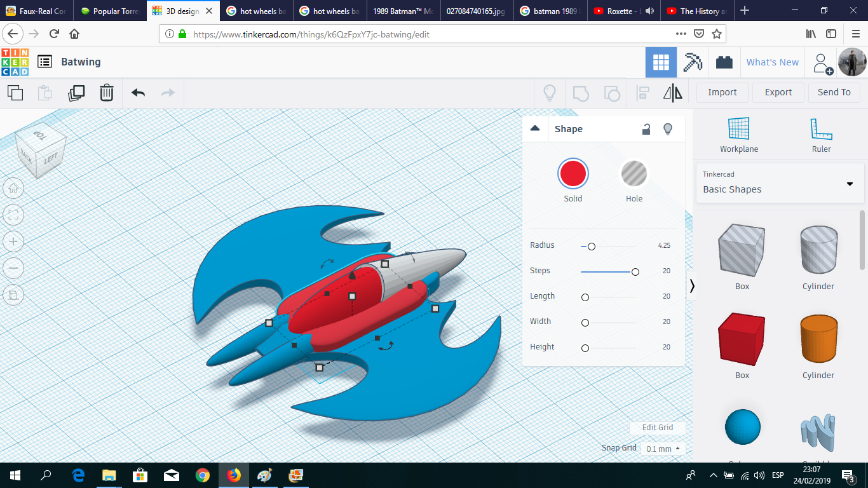This screenshot has height=488, width=868.
Task: Bookmark this page with the star
Action: tap(717, 34)
